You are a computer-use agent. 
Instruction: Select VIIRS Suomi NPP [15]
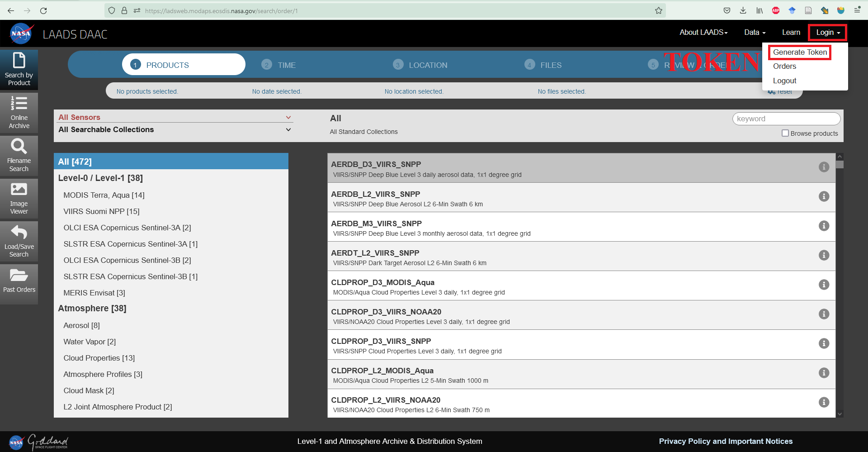(101, 211)
